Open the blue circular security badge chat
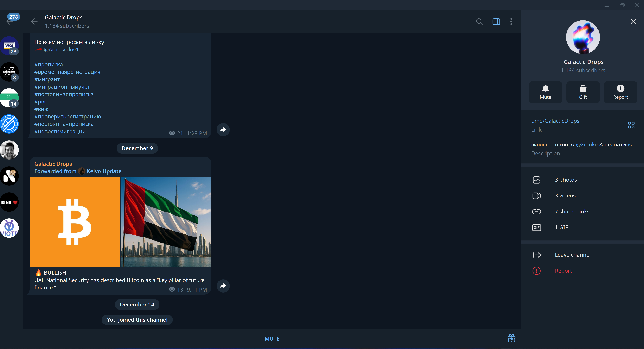 pos(9,124)
